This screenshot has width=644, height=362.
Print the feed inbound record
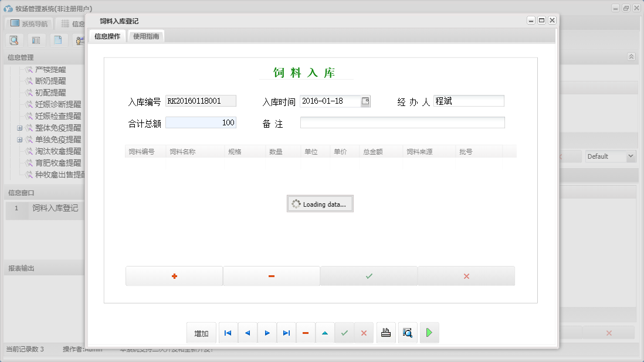[x=386, y=333]
